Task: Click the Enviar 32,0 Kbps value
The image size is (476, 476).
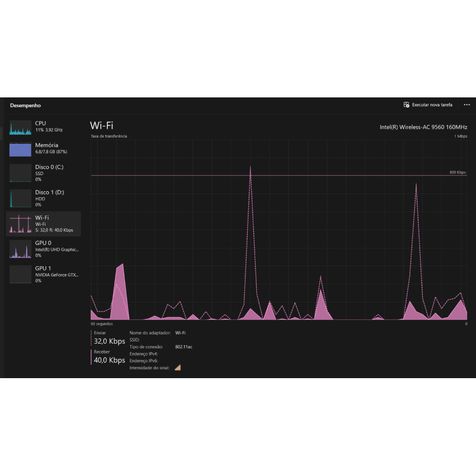Action: coord(109,341)
